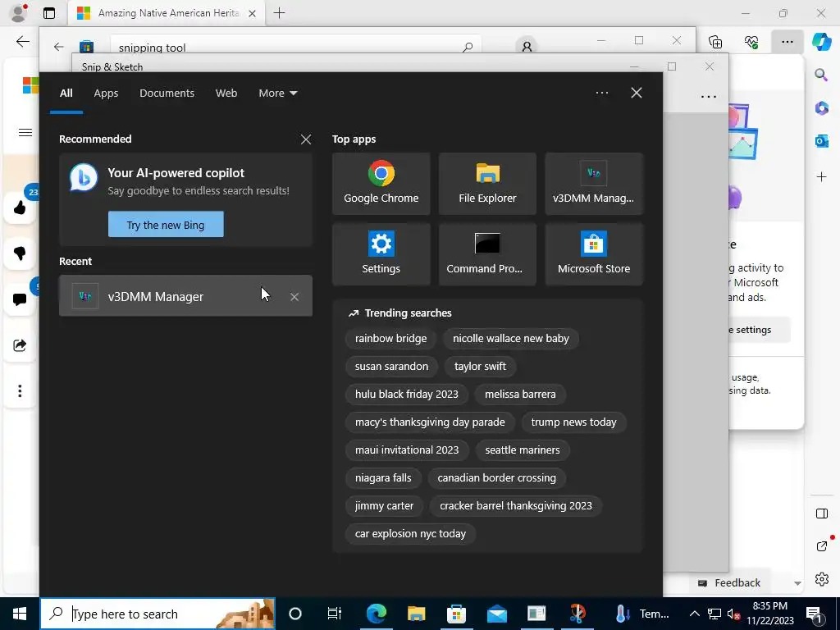Open Edge Collections toolbar icon
840x630 pixels.
coord(715,42)
